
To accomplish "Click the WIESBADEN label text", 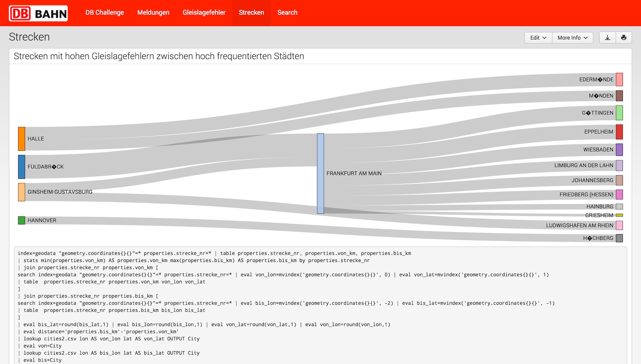I will (x=598, y=150).
